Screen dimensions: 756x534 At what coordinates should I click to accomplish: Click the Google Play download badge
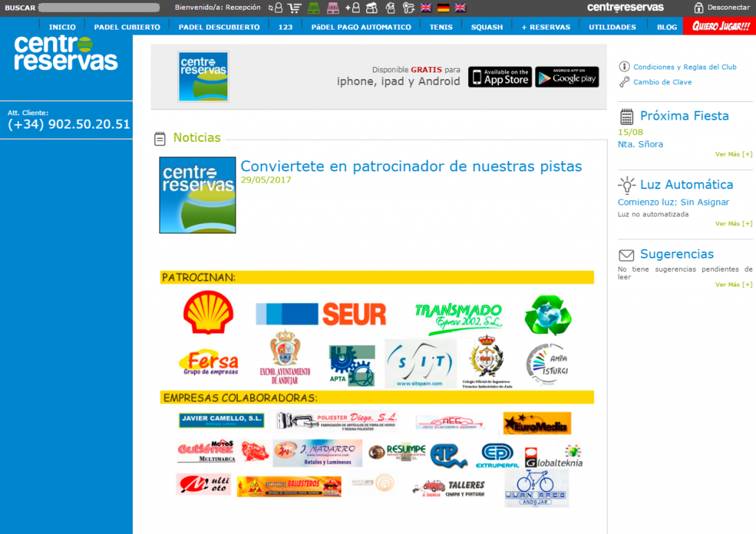pos(567,77)
